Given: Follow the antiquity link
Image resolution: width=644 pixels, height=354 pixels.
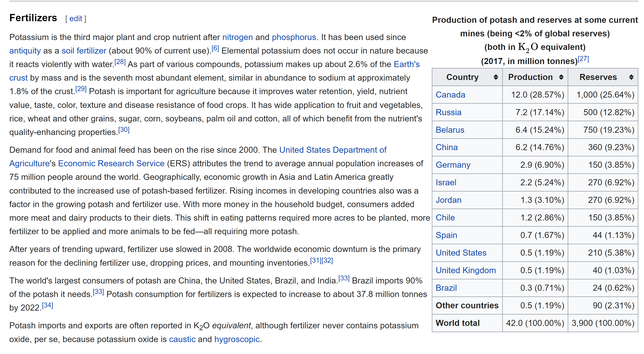Looking at the screenshot, I should (x=25, y=51).
